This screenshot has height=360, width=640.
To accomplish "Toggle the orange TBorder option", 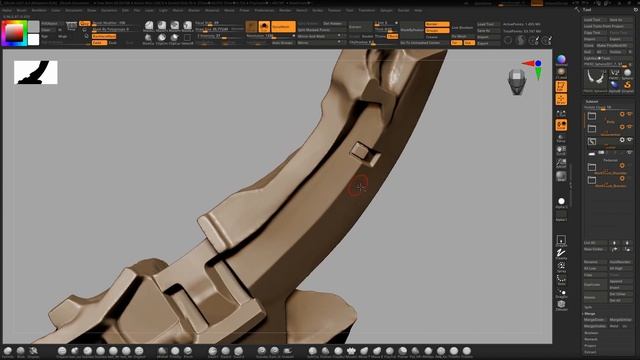I will pyautogui.click(x=392, y=36).
